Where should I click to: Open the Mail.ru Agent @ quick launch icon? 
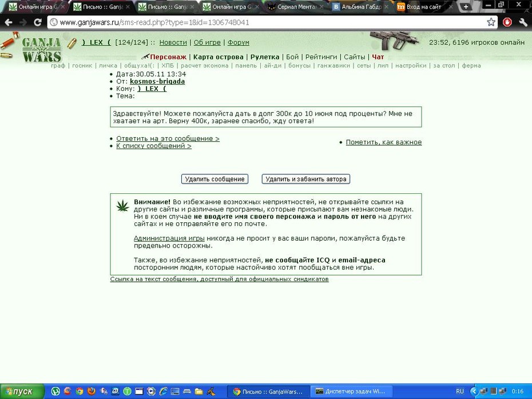tap(116, 392)
